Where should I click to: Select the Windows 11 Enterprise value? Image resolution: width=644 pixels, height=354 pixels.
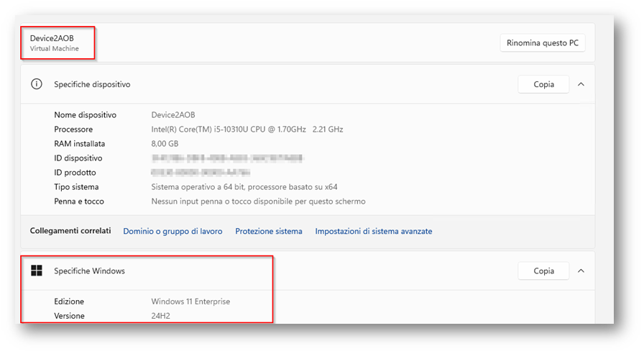point(190,301)
